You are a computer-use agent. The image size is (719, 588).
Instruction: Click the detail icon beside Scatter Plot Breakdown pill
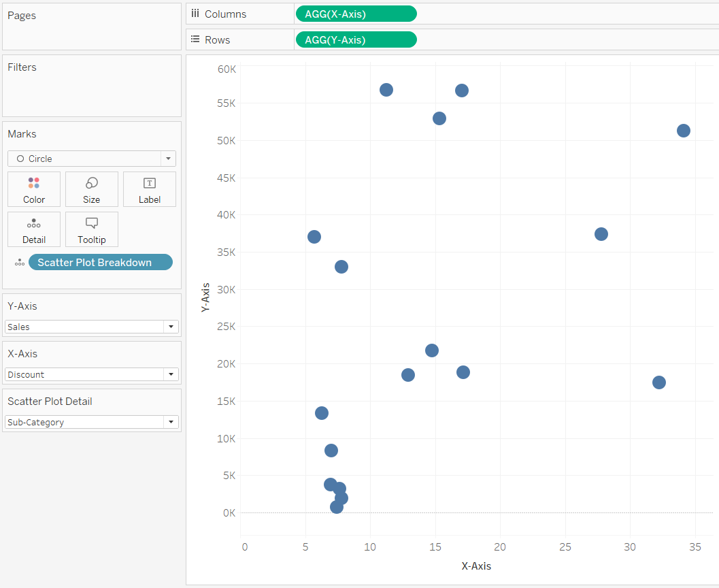pos(20,261)
